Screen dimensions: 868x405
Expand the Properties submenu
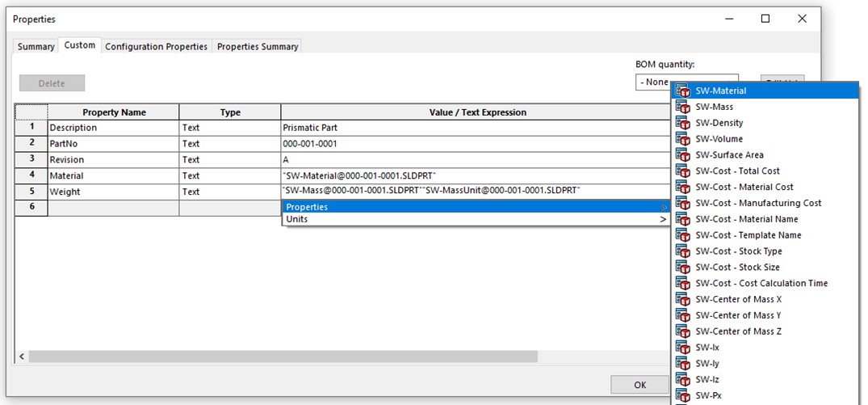(476, 207)
